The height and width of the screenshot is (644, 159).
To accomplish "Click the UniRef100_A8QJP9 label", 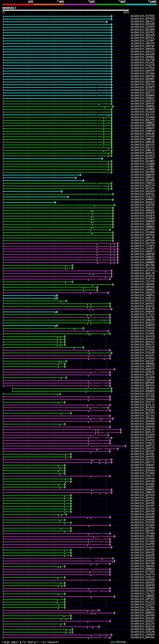I will (x=143, y=293).
